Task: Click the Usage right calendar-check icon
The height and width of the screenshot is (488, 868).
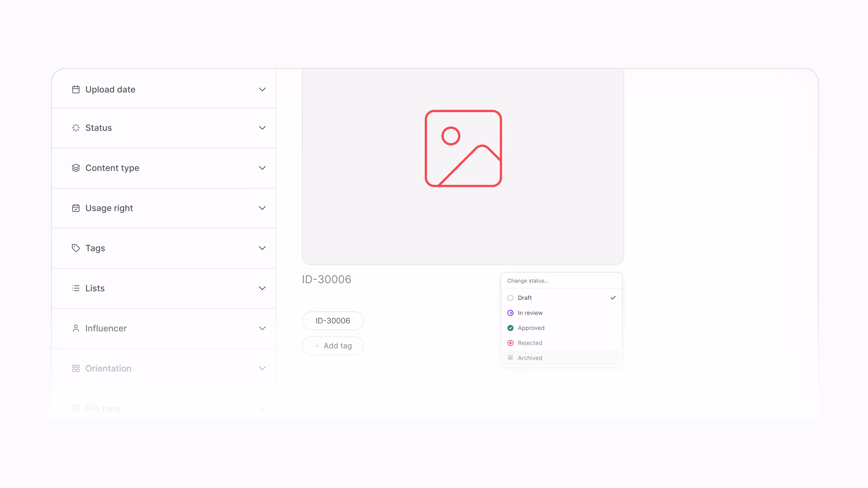Action: 76,208
